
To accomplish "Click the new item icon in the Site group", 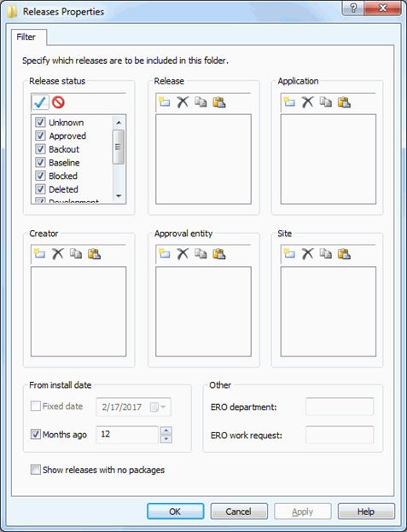I will [x=289, y=253].
